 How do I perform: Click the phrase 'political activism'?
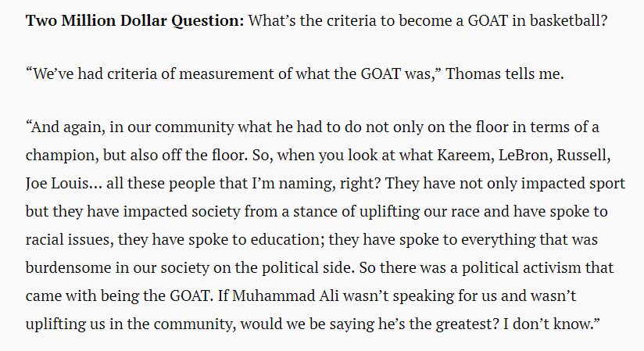521,267
